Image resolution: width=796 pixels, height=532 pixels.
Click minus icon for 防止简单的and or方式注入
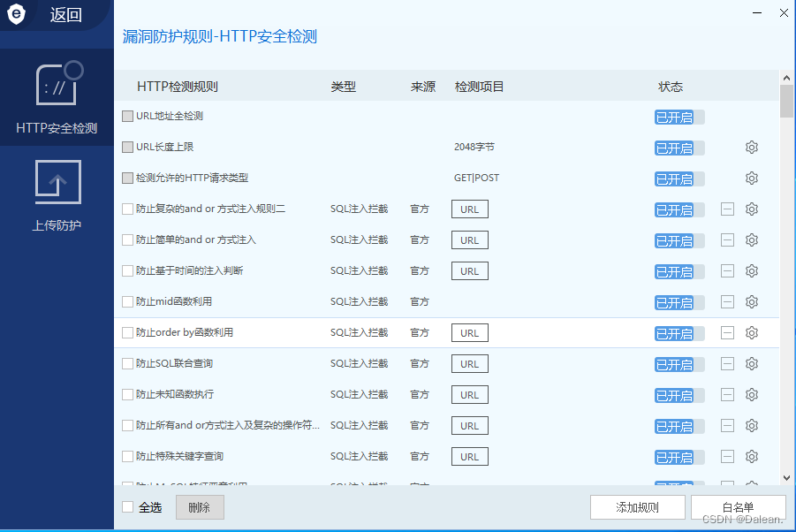pos(727,240)
